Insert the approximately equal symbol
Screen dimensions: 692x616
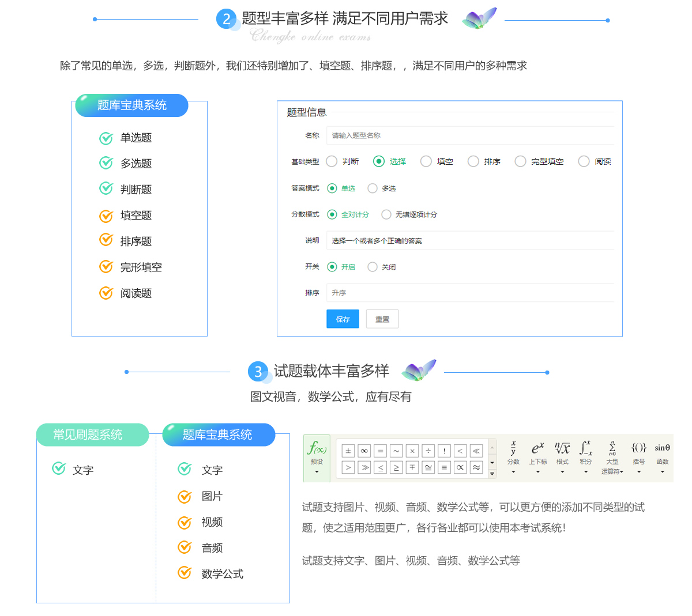click(x=476, y=467)
